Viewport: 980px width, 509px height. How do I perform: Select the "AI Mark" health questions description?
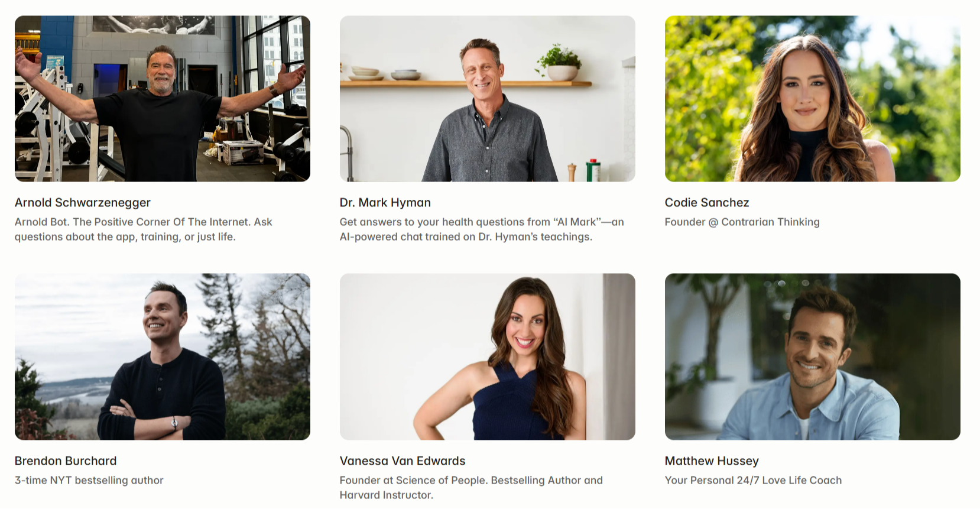pos(482,229)
